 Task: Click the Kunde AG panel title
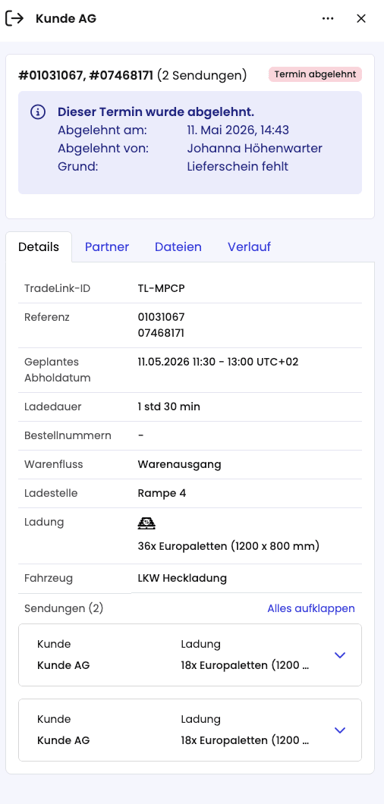(66, 18)
